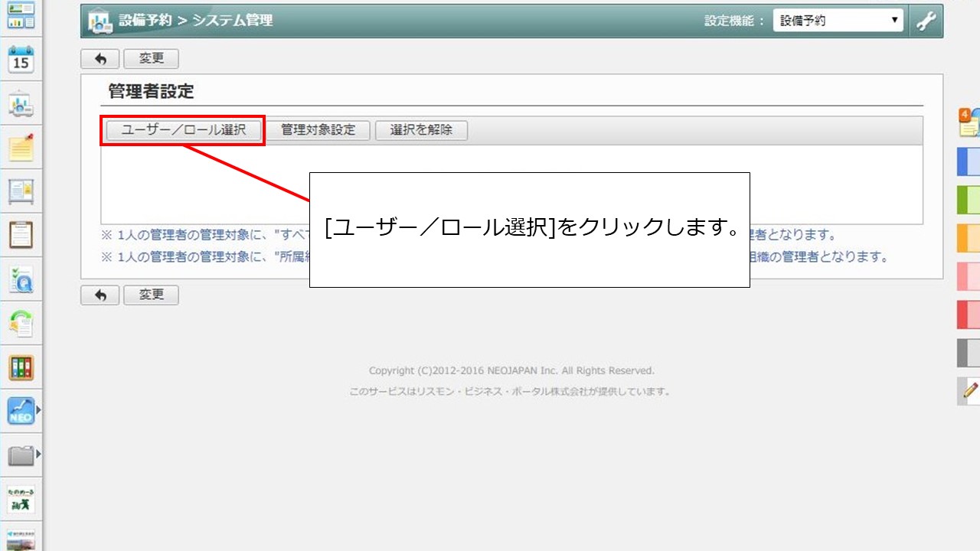The width and height of the screenshot is (980, 551).
Task: Select the orange sticky note color tab
Action: pos(969,238)
